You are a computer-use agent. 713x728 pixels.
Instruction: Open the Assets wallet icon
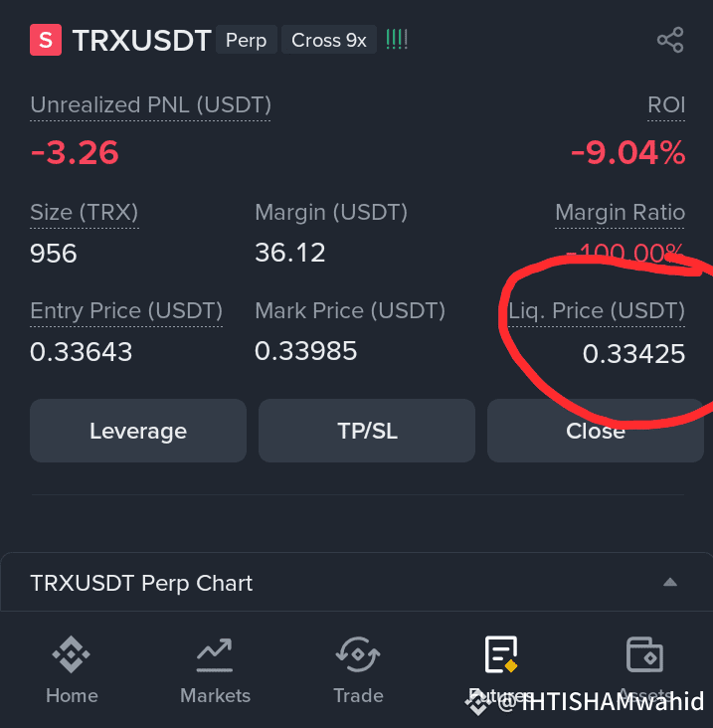click(644, 654)
